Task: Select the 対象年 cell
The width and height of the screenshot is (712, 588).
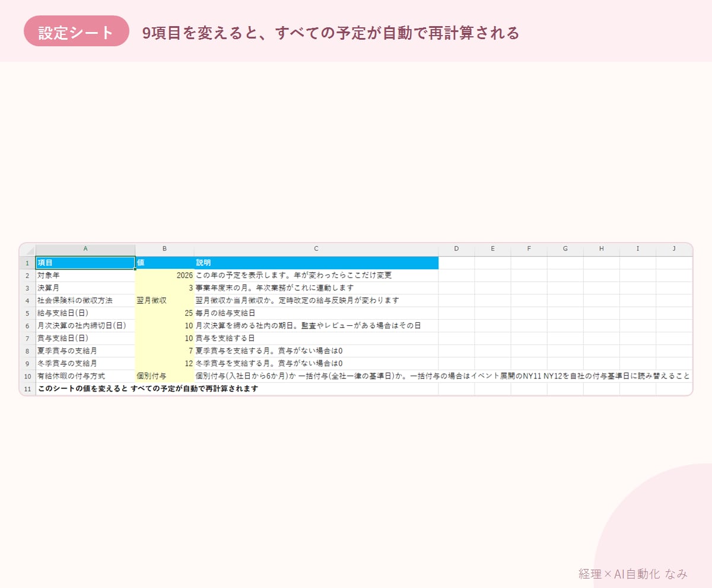Action: click(85, 275)
